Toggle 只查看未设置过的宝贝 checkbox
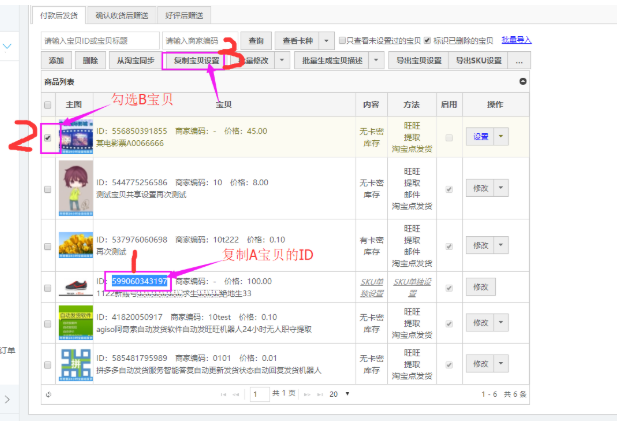The image size is (617, 423). point(342,40)
